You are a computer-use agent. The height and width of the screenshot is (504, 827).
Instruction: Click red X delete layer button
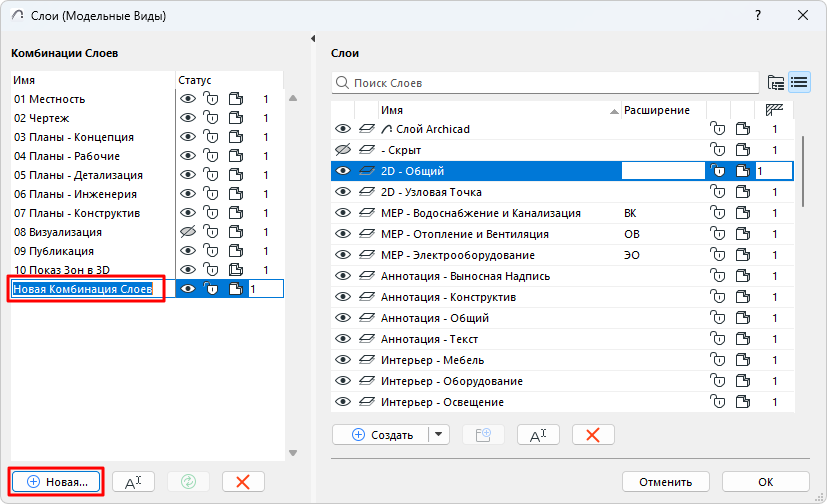(593, 434)
